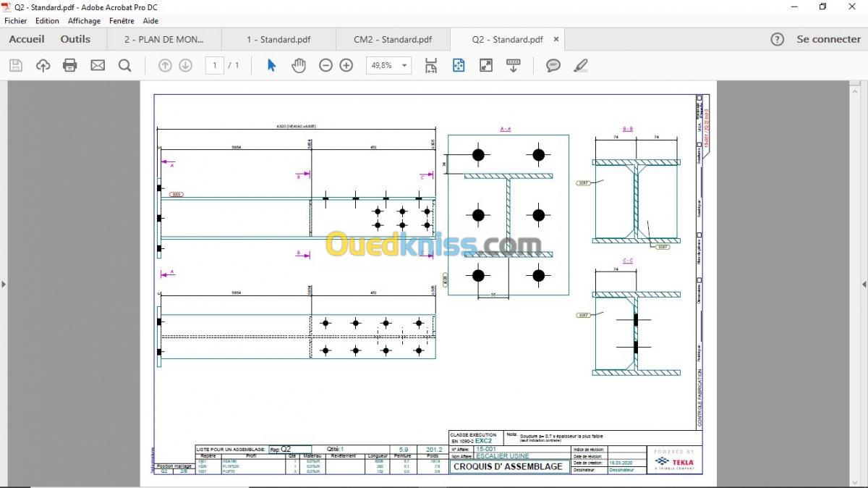The height and width of the screenshot is (488, 868).
Task: Switch to the Accueil tab
Action: (27, 39)
